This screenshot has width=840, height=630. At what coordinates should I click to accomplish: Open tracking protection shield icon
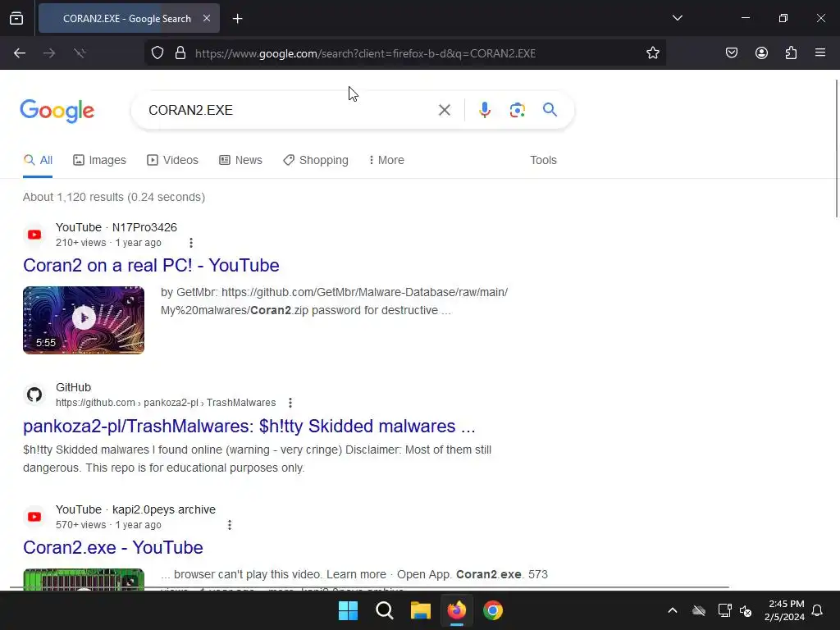(x=157, y=53)
